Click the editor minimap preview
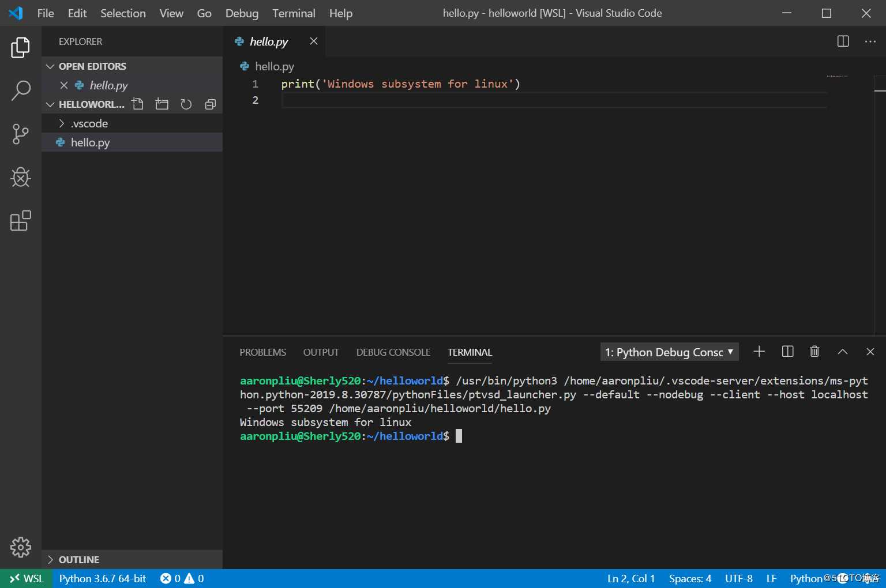This screenshot has height=588, width=886. (837, 76)
